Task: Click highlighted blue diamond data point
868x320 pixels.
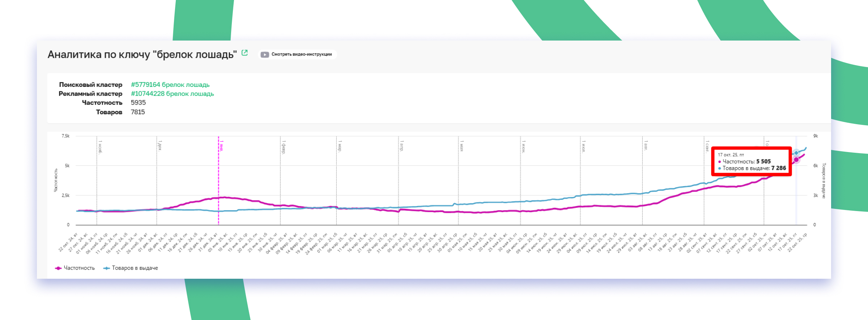Action: click(x=796, y=153)
